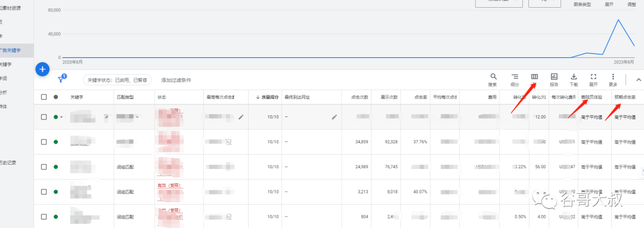Image resolution: width=644 pixels, height=228 pixels.
Task: Tick checkbox of the 24,989 clicks row
Action: [x=44, y=167]
